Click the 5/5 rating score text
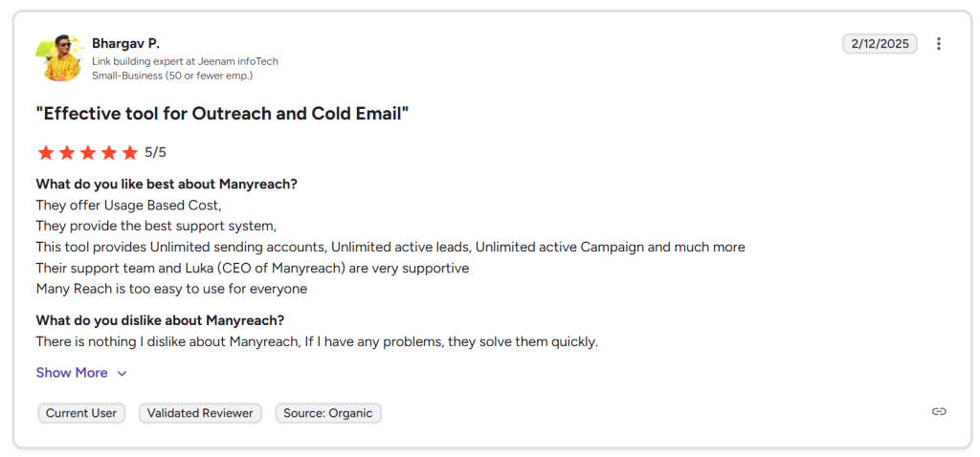The image size is (980, 457). click(156, 152)
